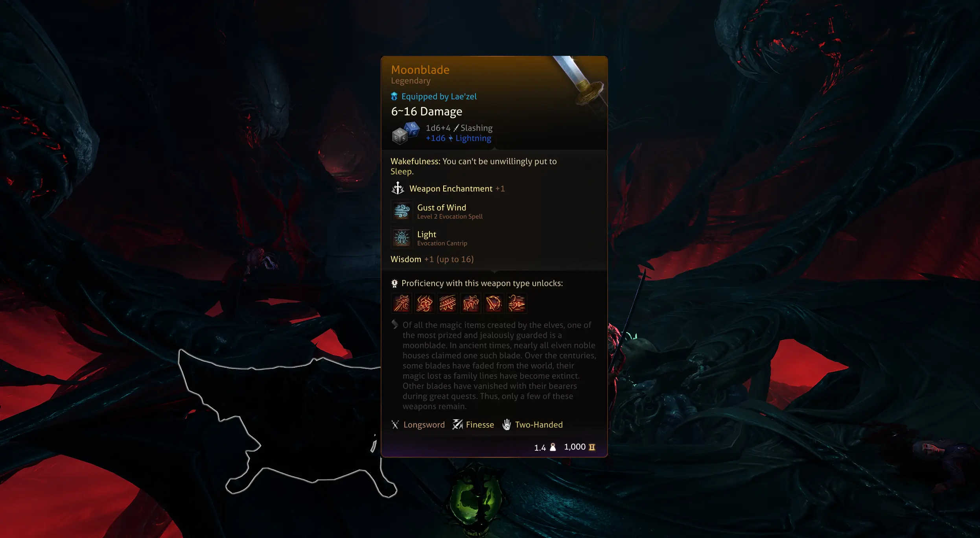Click the Weapon Enchantment +1 icon
This screenshot has width=980, height=538.
point(398,188)
